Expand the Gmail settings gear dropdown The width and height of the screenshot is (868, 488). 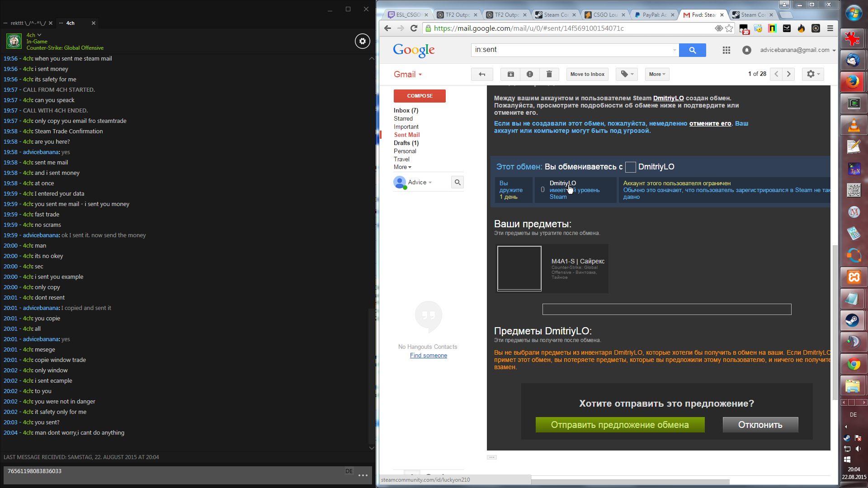click(x=813, y=74)
